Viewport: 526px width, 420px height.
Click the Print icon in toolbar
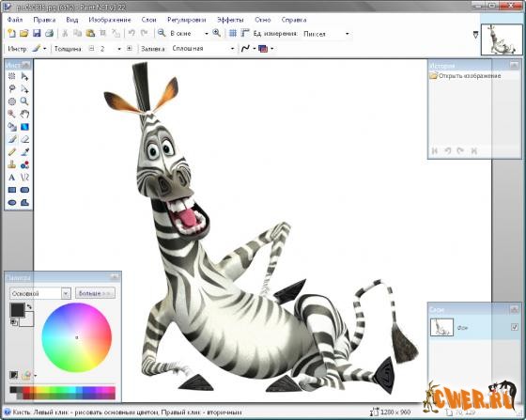pyautogui.click(x=49, y=33)
